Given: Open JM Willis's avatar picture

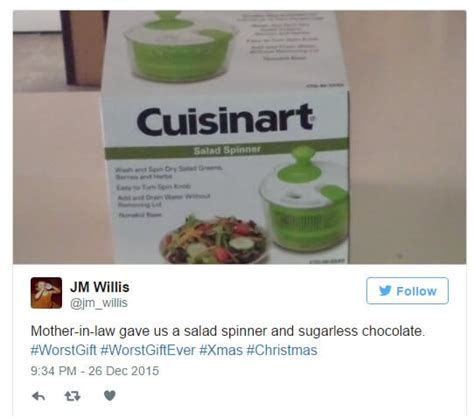Looking at the screenshot, I should pyautogui.click(x=46, y=293).
